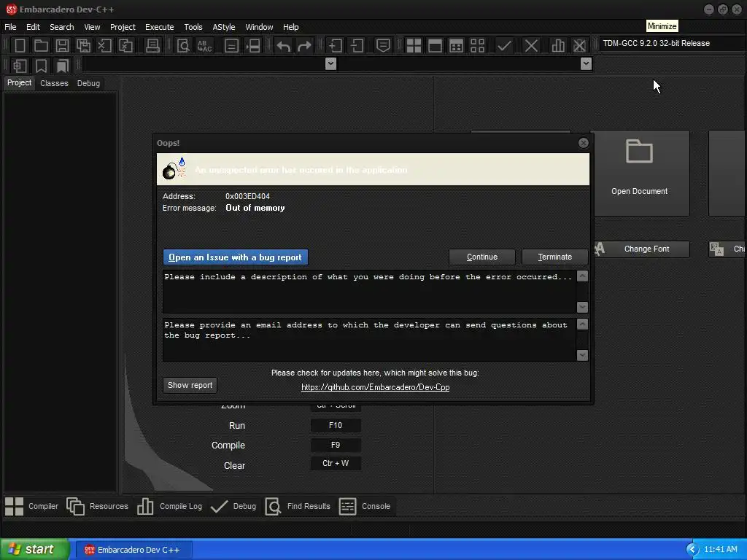Click the Run window toolbar icon
Viewport: 747px width, 560px height.
pos(435,46)
